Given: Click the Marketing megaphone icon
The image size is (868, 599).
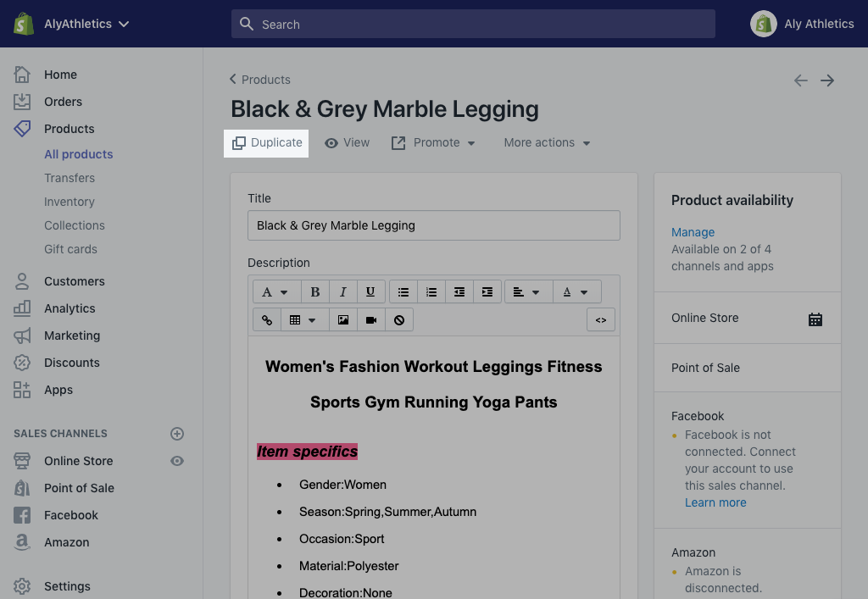Looking at the screenshot, I should click(x=22, y=336).
